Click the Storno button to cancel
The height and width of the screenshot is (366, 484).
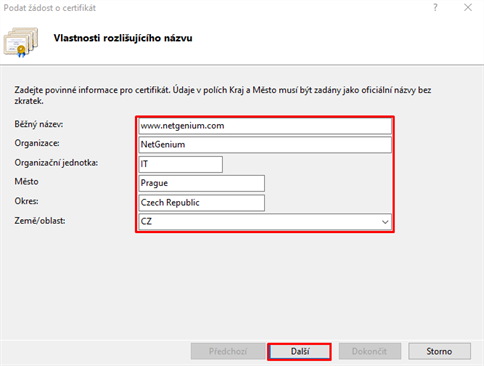(439, 351)
